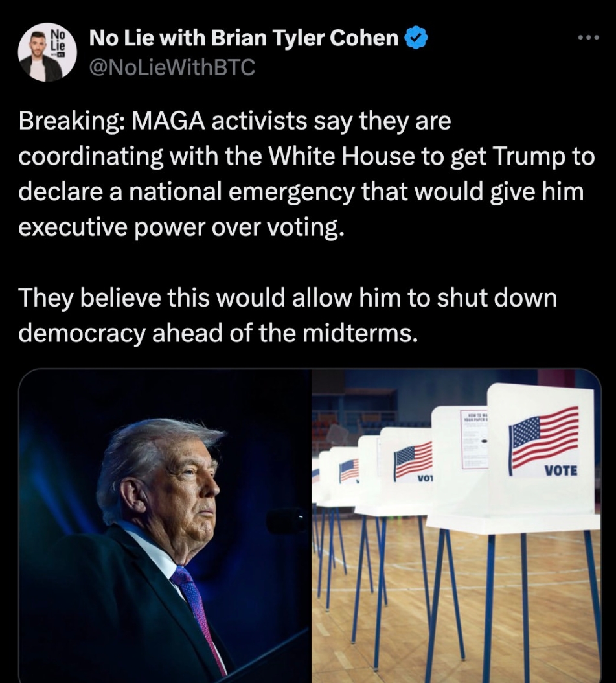Click the 'VOTE' label on nearest booth
616x683 pixels.
tap(561, 470)
